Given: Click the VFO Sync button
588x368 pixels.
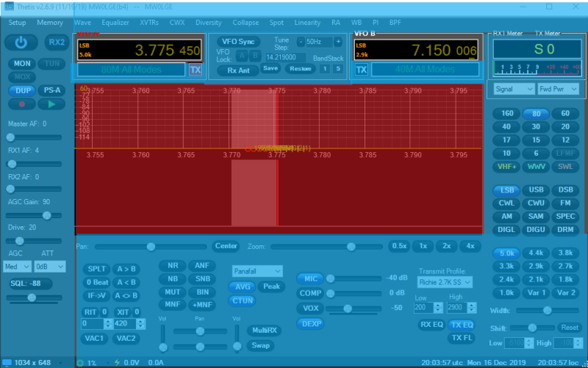Looking at the screenshot, I should (238, 42).
